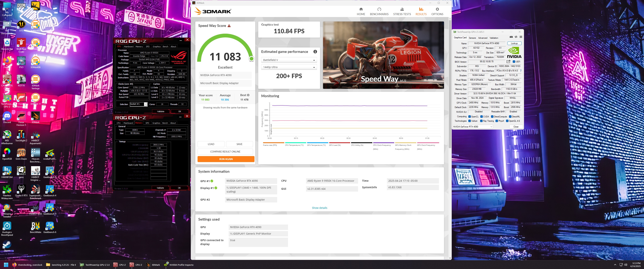Viewport: 644px width, 269px height.
Task: Show hidden tray icons with the chevron
Action: click(615, 265)
